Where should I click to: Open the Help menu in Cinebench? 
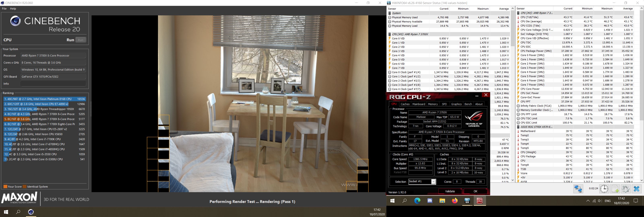[13, 8]
